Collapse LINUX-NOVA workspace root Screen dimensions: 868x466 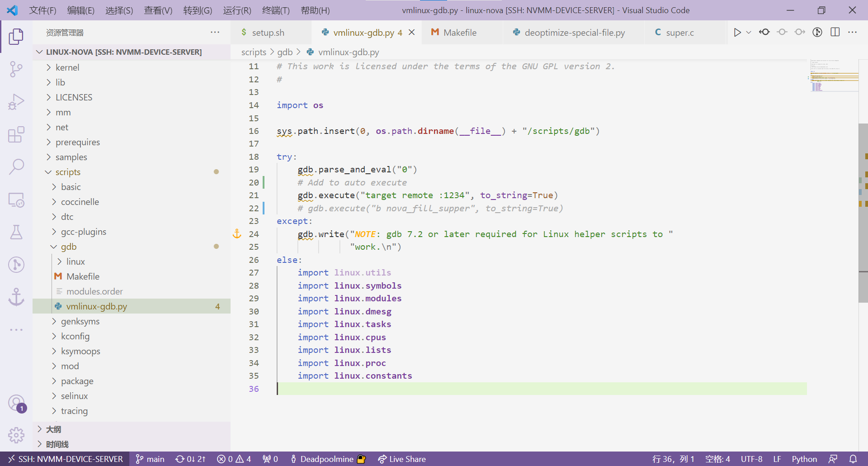point(132,52)
